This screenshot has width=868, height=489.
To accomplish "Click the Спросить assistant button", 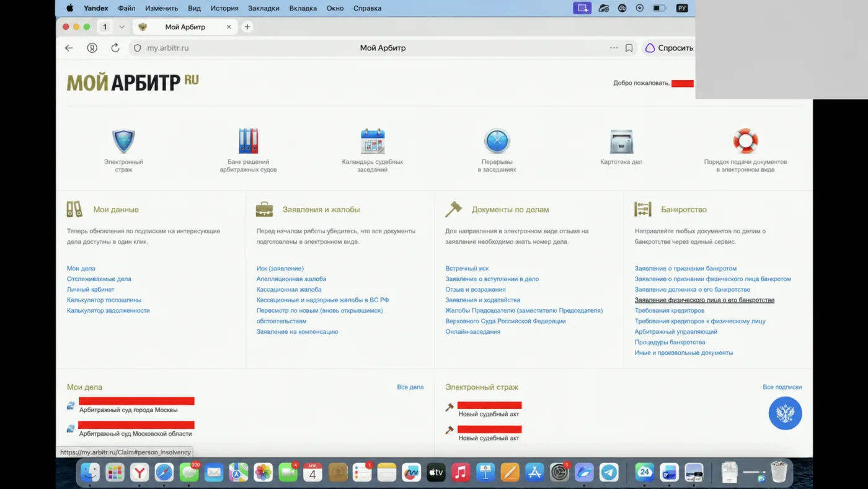I will [x=669, y=48].
